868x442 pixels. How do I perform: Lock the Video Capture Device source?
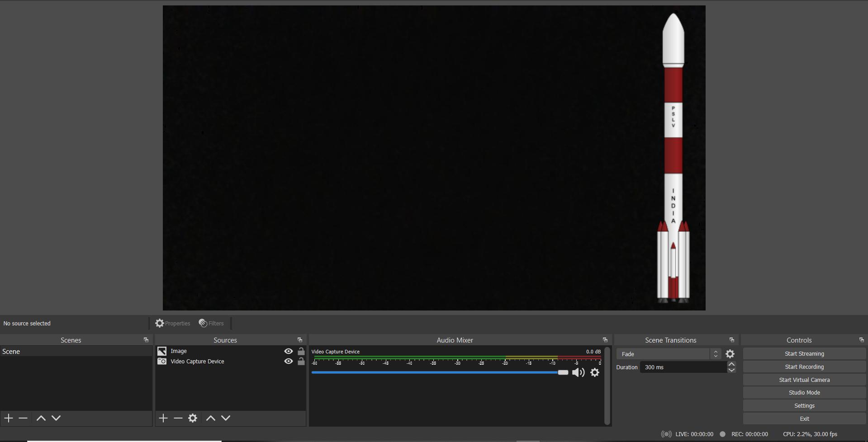tap(301, 361)
